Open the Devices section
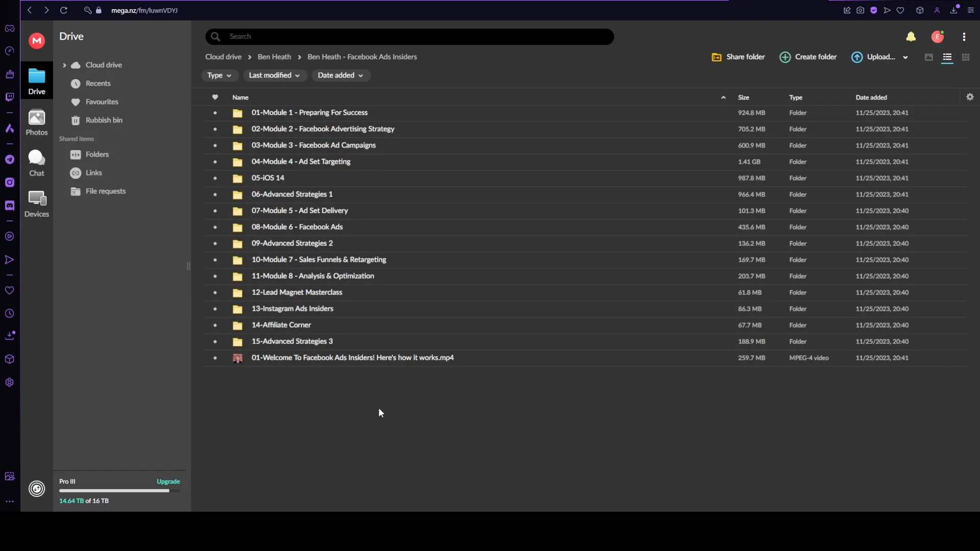980x551 pixels. coord(36,204)
